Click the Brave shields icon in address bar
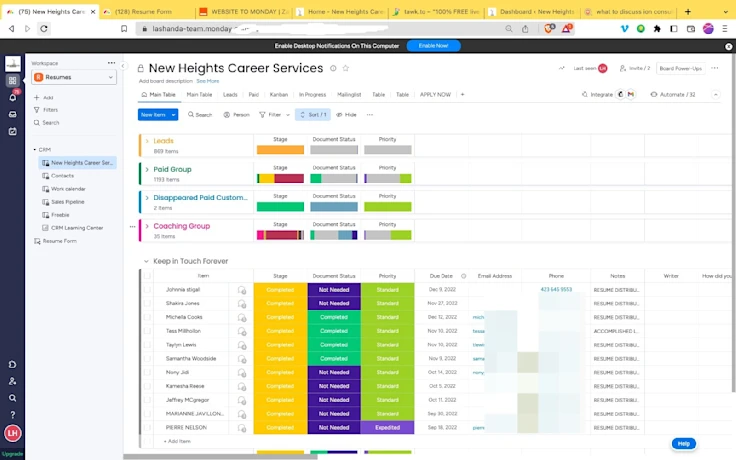This screenshot has height=460, width=736. 548,29
